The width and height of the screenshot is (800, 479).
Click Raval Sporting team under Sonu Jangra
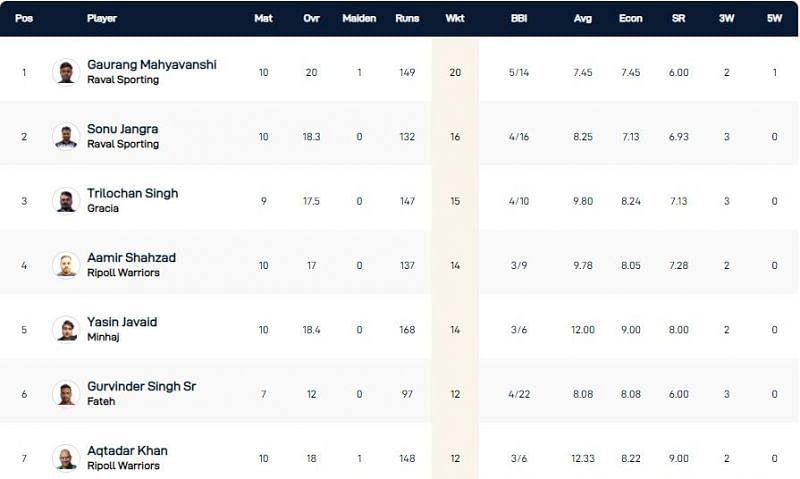tap(123, 144)
